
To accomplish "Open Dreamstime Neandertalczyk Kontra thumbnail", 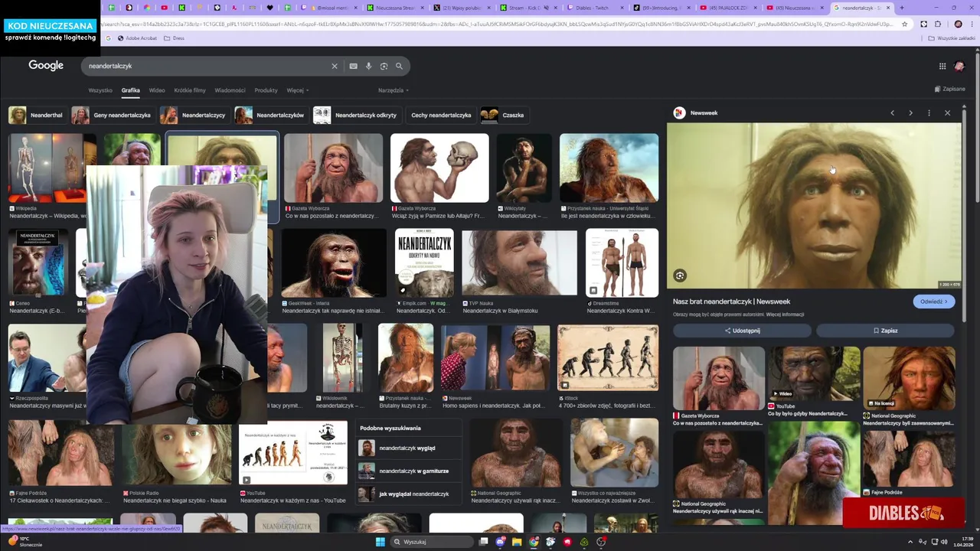I will (622, 262).
